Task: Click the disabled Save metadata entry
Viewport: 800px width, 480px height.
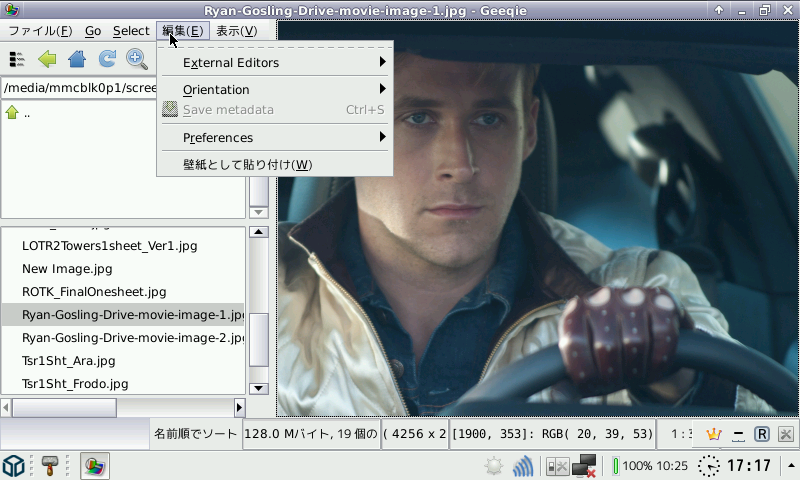Action: [x=276, y=110]
